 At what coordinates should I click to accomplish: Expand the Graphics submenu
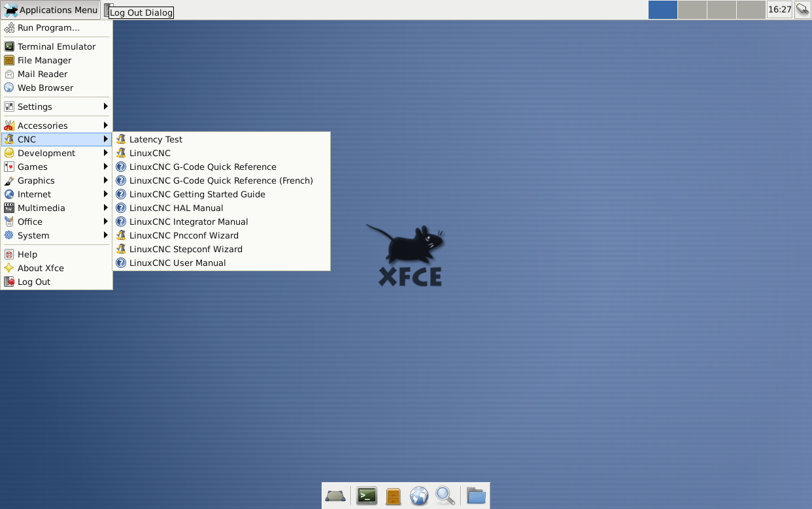[57, 180]
